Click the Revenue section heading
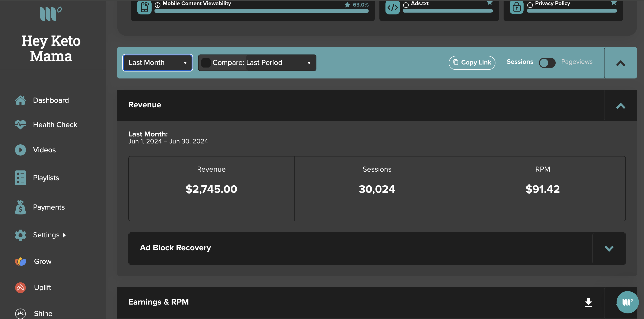Image resolution: width=644 pixels, height=319 pixels. 145,105
